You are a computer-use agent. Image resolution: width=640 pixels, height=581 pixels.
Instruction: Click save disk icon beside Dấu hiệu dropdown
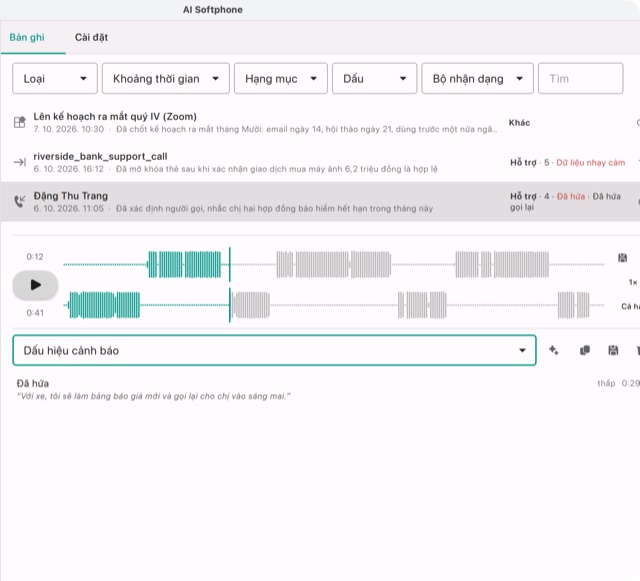(x=613, y=350)
